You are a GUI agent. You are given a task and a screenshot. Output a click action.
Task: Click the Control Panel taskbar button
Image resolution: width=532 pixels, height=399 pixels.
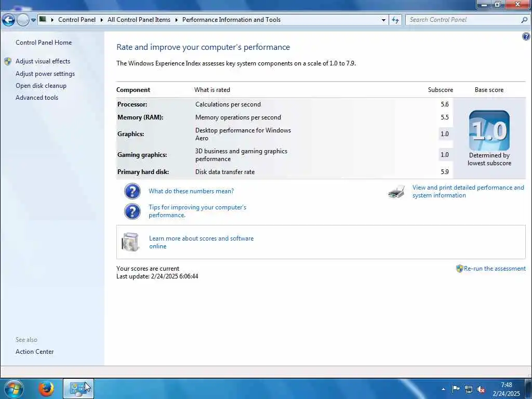coord(78,389)
